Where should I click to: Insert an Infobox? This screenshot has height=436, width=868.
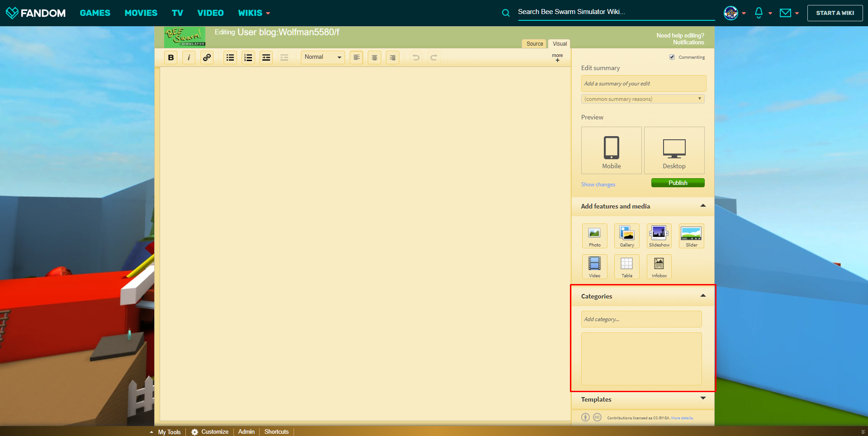coord(659,266)
